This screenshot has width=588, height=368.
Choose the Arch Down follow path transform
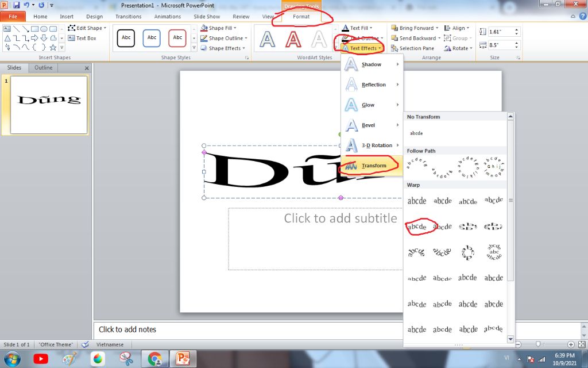(442, 172)
